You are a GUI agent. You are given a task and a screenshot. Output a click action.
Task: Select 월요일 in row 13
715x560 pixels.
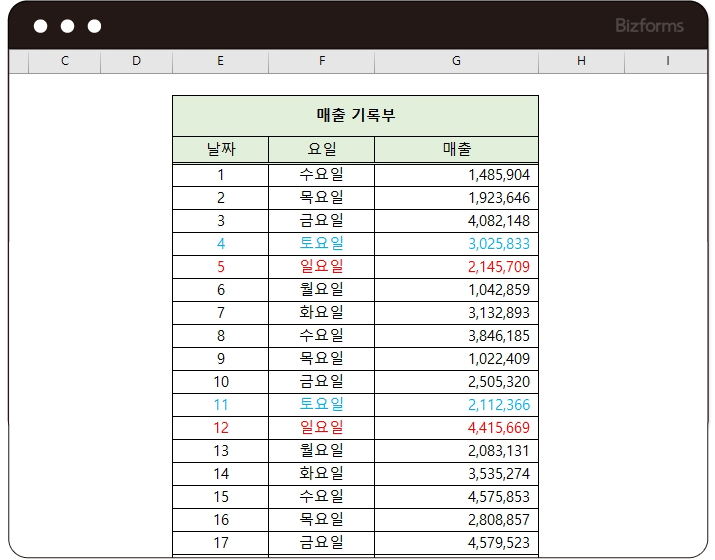click(x=321, y=451)
